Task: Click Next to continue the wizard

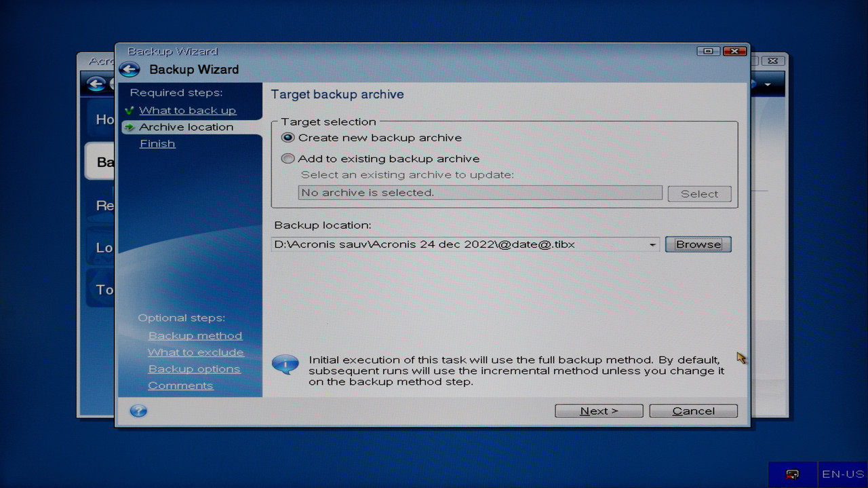Action: 599,411
